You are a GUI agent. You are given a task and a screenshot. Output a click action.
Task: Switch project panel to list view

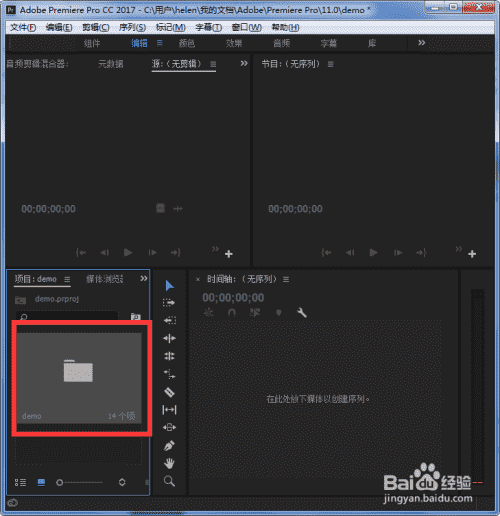click(x=20, y=482)
